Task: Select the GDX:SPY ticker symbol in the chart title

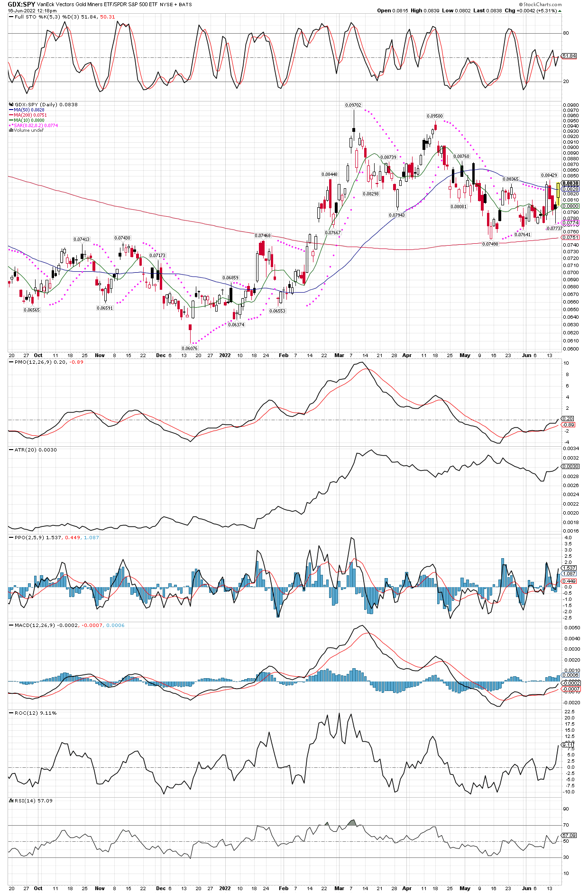Action: tap(21, 4)
